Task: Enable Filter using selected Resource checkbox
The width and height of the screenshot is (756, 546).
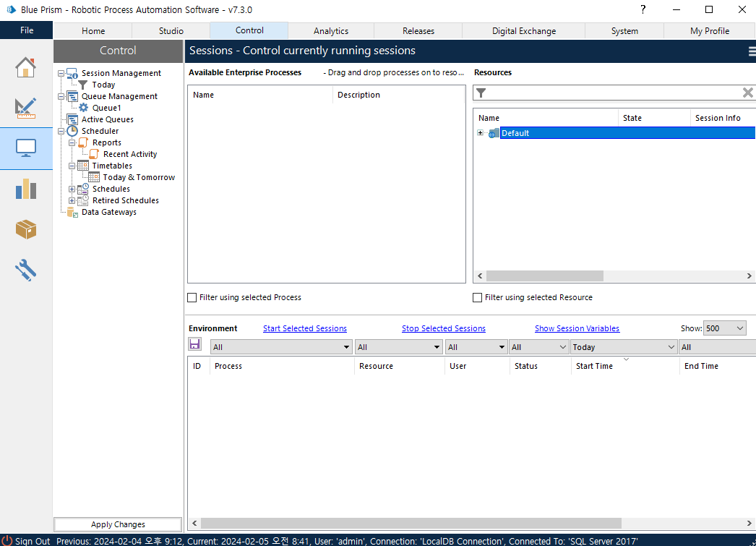Action: (477, 298)
